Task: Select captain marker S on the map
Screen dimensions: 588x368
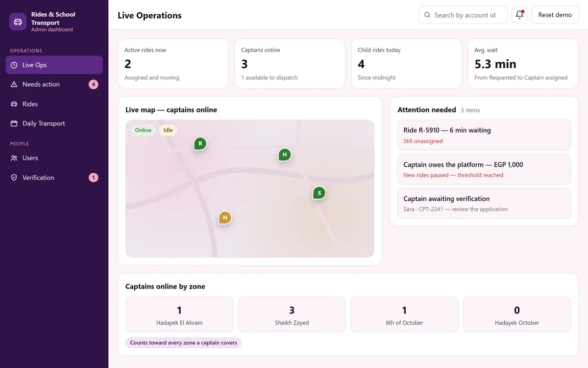Action: click(319, 193)
